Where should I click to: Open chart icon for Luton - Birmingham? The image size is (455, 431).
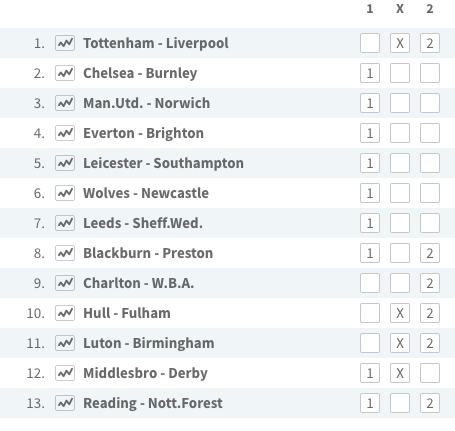65,343
